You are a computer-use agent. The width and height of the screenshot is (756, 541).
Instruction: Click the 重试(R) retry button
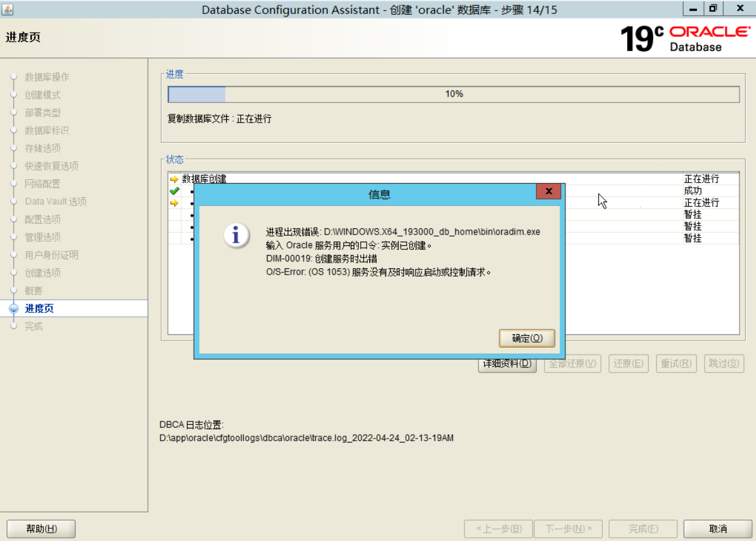676,364
